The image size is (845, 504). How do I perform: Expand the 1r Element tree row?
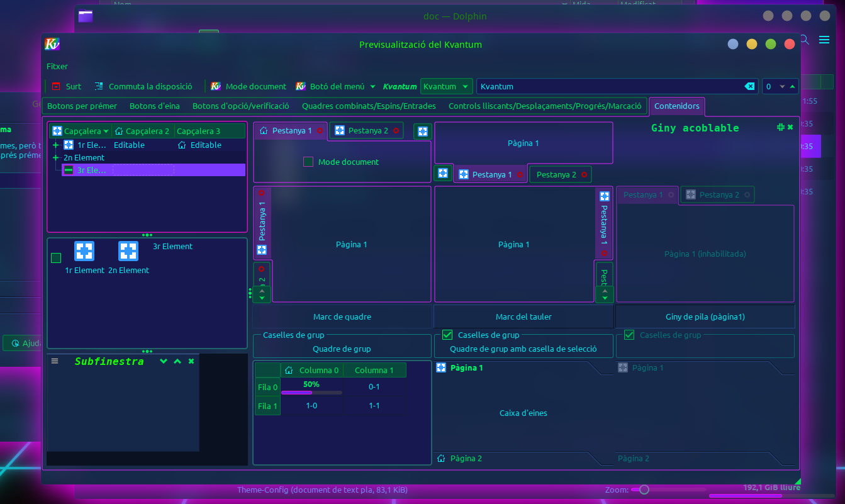56,145
